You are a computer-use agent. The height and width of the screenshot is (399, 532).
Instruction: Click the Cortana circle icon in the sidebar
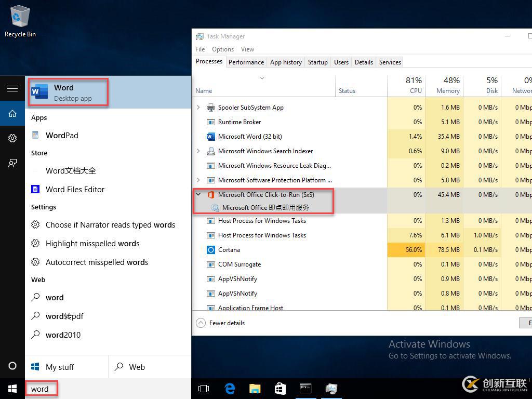(12, 366)
